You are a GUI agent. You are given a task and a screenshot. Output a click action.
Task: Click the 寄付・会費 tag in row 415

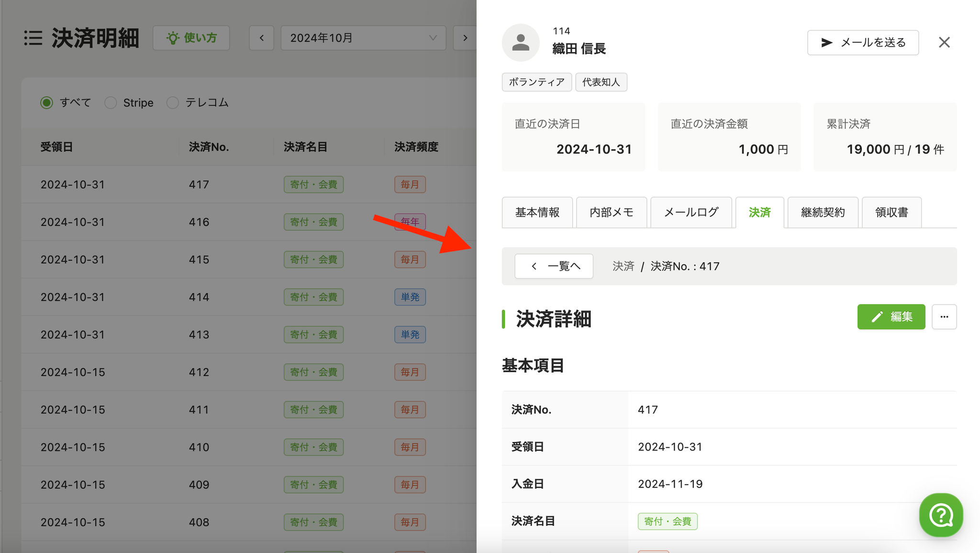coord(313,260)
